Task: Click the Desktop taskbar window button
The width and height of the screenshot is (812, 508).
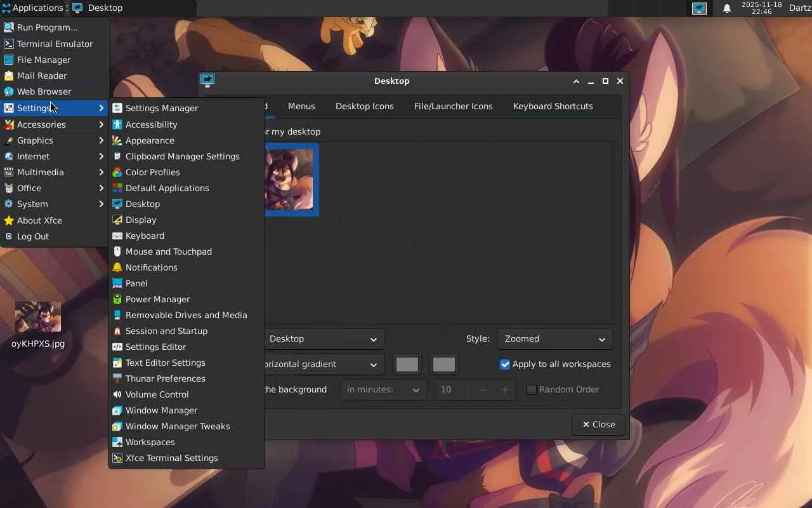Action: coord(132,8)
